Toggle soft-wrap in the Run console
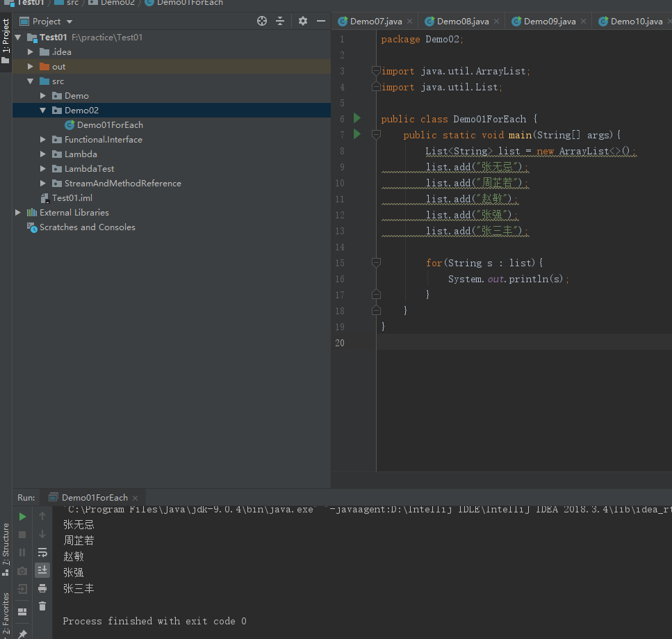 (x=42, y=552)
